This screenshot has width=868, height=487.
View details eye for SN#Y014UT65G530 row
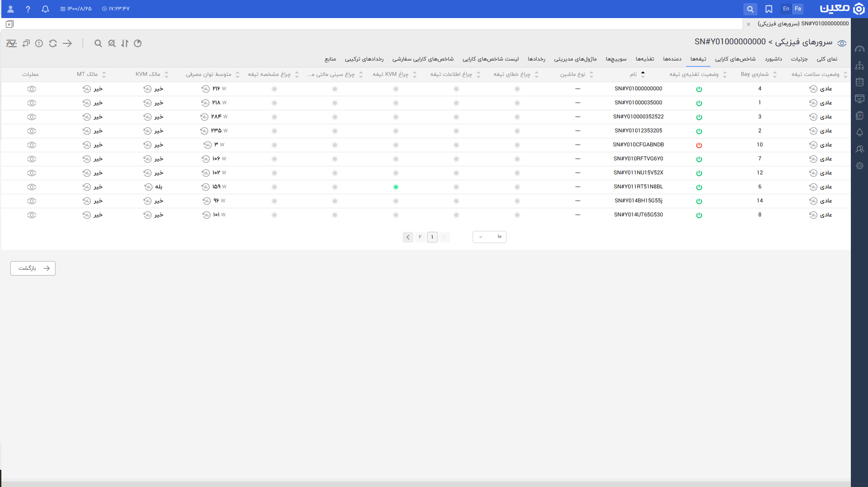(32, 215)
